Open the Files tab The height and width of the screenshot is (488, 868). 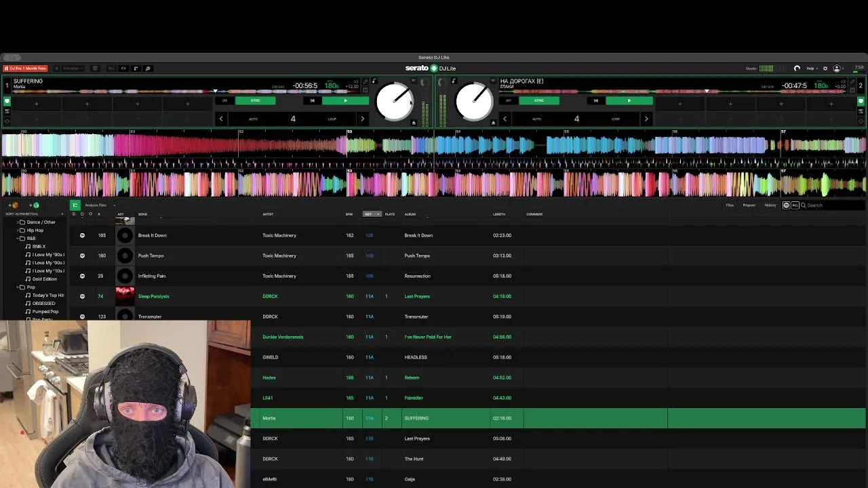pos(730,205)
